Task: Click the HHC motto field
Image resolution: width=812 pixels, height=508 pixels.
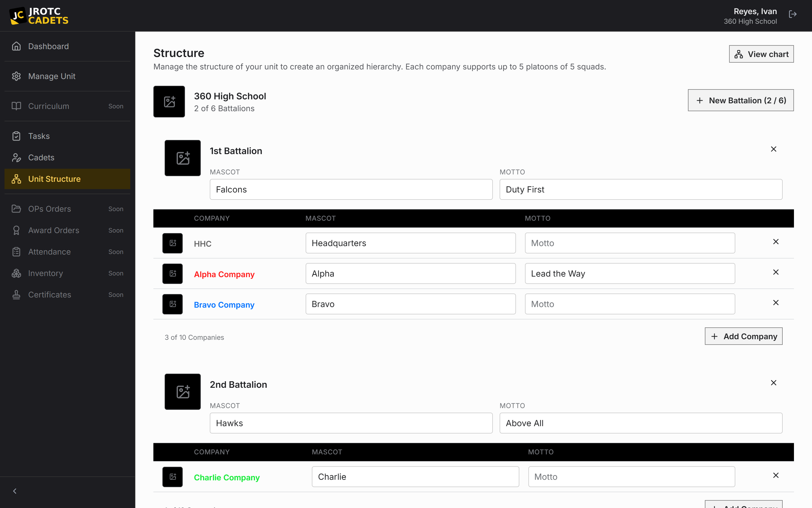Action: (630, 243)
